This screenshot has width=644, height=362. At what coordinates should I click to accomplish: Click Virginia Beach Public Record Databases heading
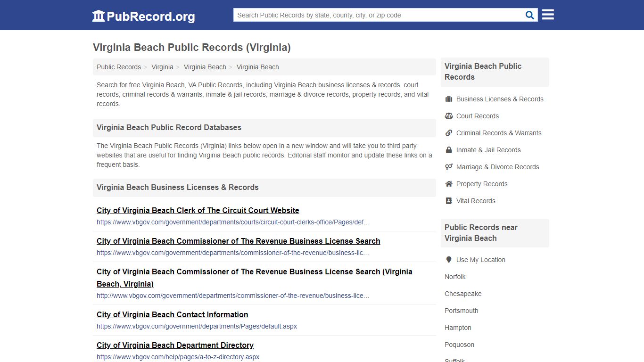169,127
